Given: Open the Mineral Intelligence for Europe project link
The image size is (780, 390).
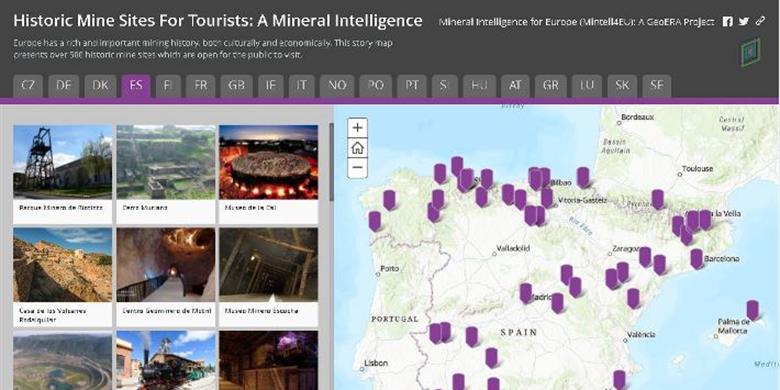Looking at the screenshot, I should point(577,22).
